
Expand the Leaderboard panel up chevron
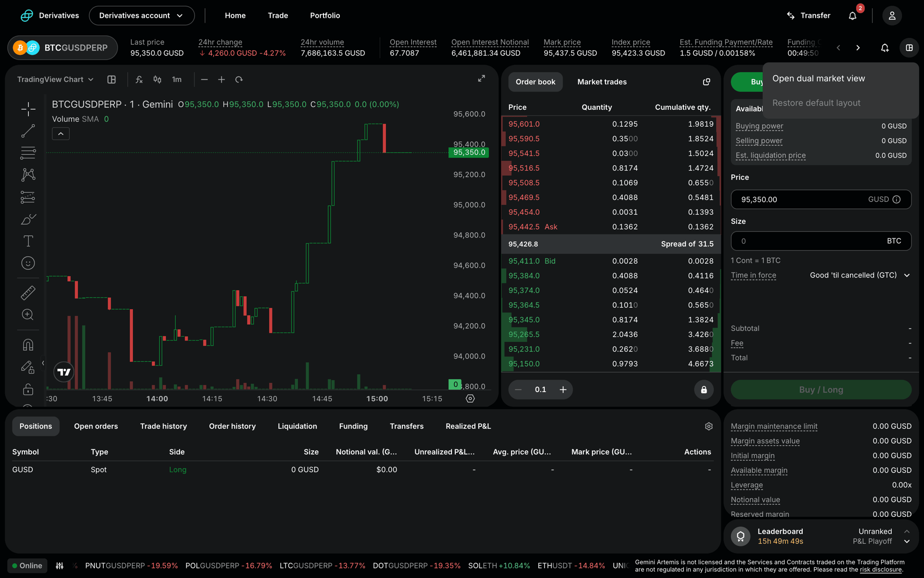[x=907, y=532]
